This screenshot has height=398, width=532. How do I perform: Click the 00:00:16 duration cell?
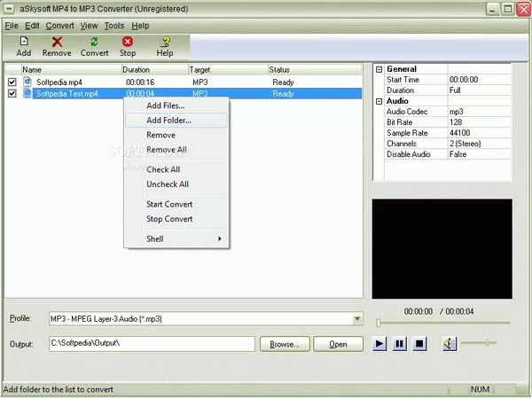click(140, 82)
